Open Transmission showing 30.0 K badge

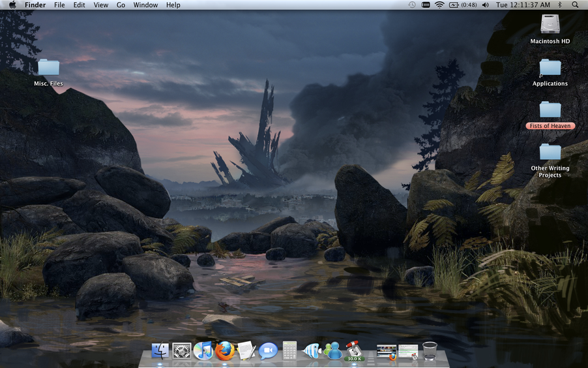(x=353, y=351)
